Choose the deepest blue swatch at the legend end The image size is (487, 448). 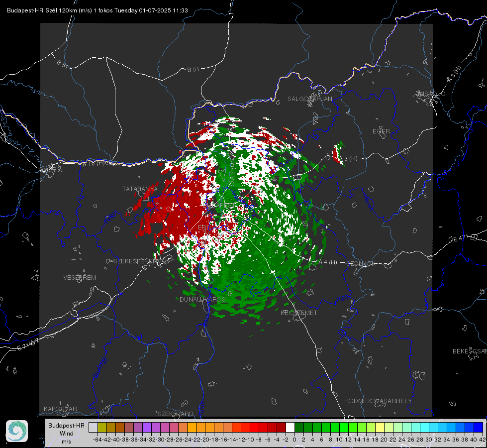[x=479, y=427]
